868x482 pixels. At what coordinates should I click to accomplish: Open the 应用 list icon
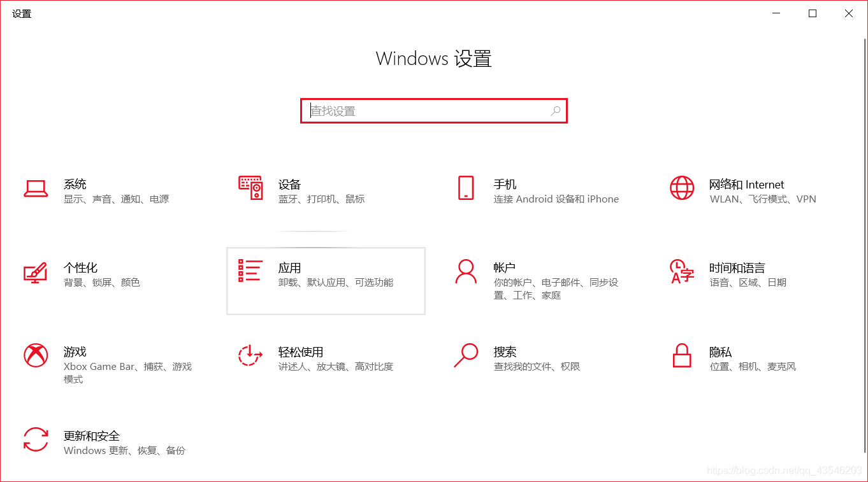pos(250,271)
